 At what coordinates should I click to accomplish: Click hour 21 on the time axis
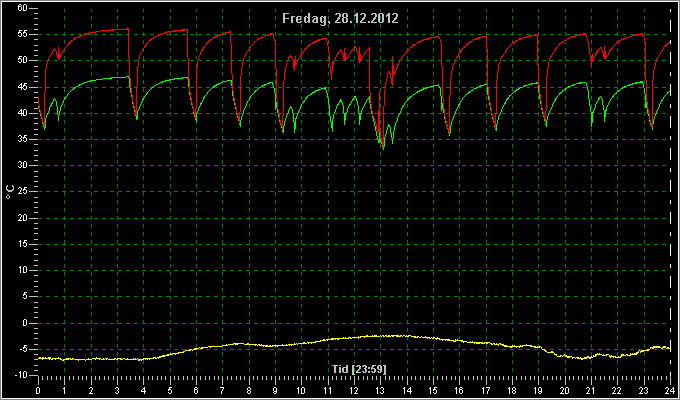(591, 390)
